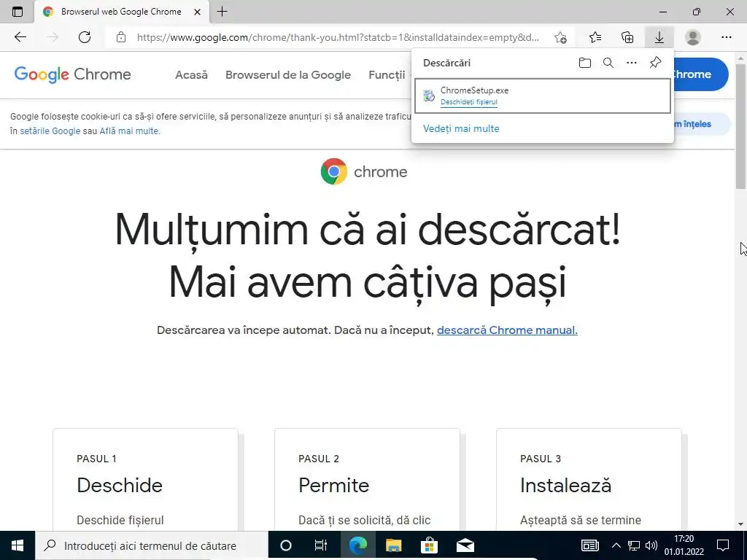Click the PASUL 3 Instalează card
The image size is (747, 560).
pos(589,480)
